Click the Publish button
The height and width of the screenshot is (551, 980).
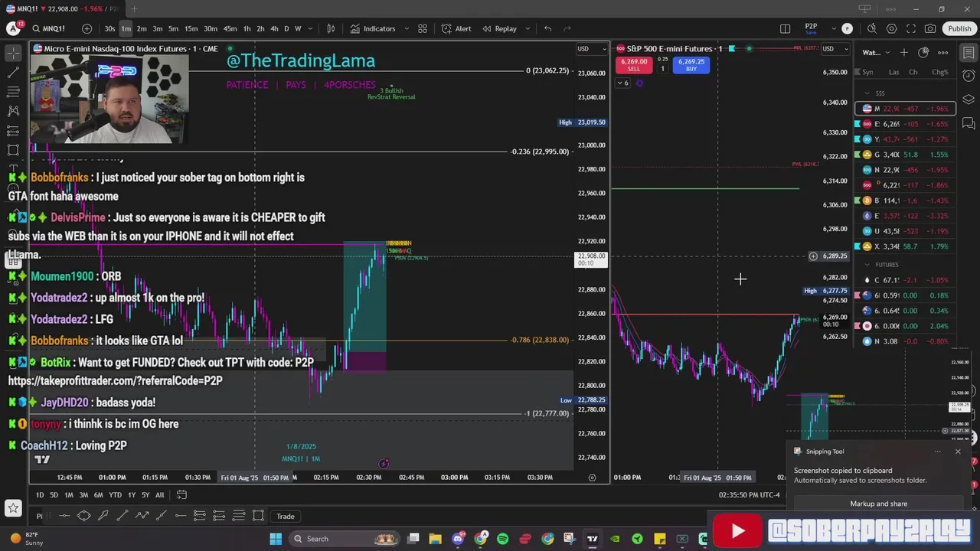point(959,28)
